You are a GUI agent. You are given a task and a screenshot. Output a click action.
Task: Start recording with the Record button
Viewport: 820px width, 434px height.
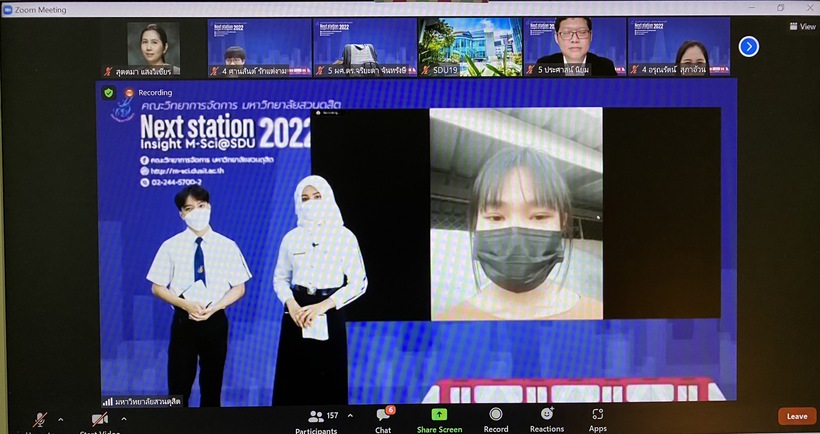coord(496,420)
